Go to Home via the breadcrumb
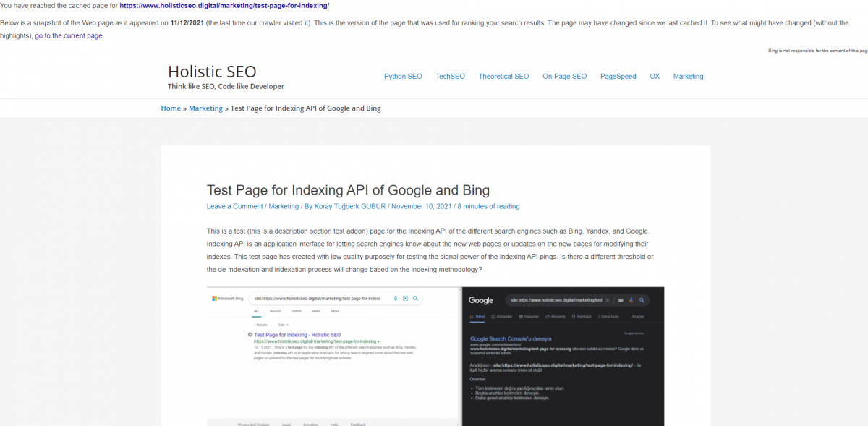868x426 pixels. pyautogui.click(x=171, y=108)
